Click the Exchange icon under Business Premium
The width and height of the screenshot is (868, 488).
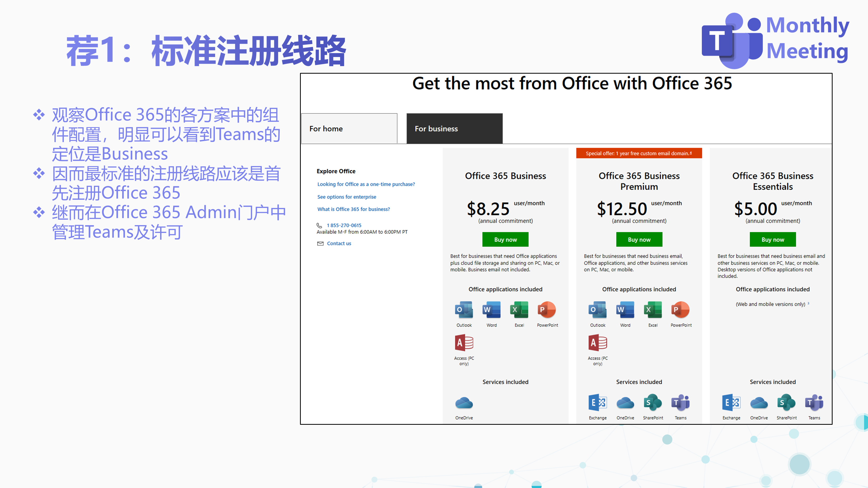[x=597, y=402]
